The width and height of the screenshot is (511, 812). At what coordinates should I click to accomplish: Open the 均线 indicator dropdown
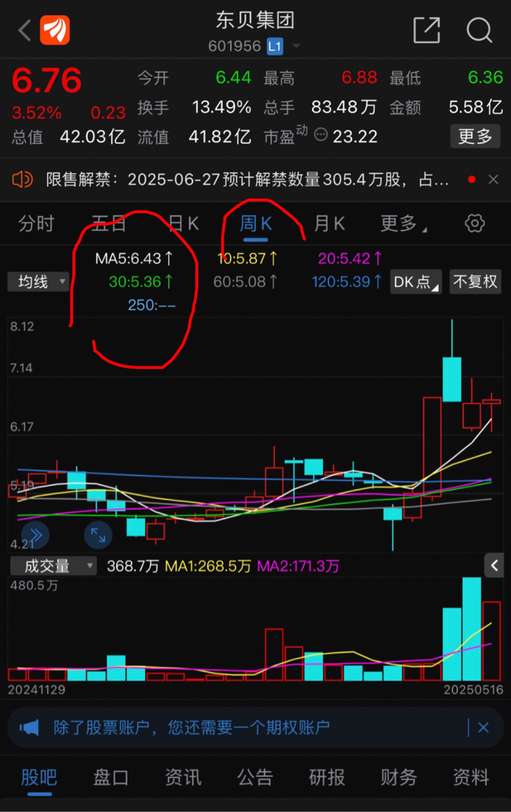(39, 282)
